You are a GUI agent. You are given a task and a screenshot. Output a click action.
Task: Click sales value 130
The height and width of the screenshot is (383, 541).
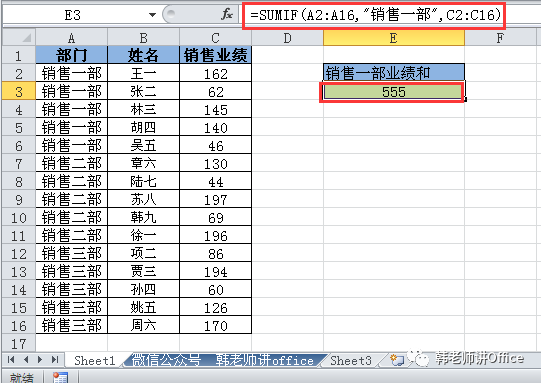point(216,163)
